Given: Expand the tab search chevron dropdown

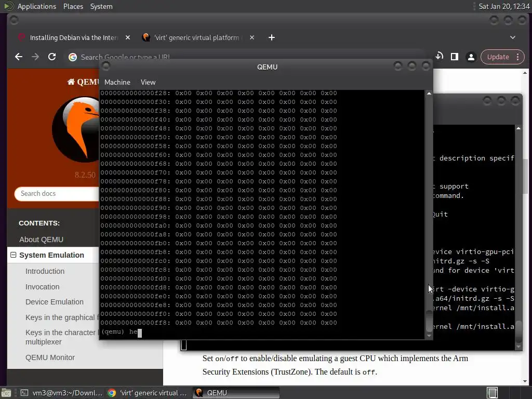Looking at the screenshot, I should (x=513, y=37).
